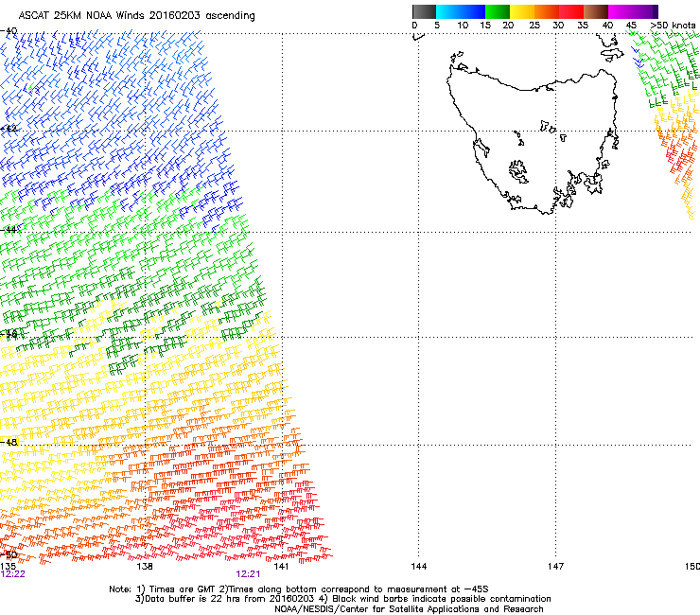Click the legend label '45'

click(631, 26)
